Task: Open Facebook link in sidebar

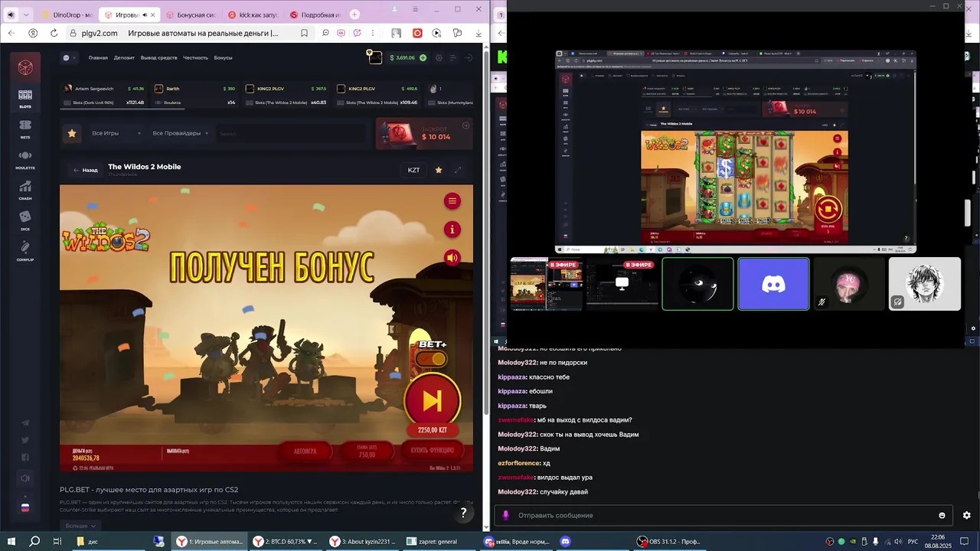Action: coord(25,458)
